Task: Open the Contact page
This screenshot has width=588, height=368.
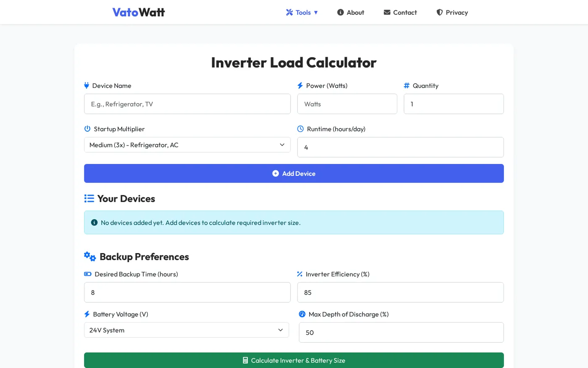Action: coord(400,12)
